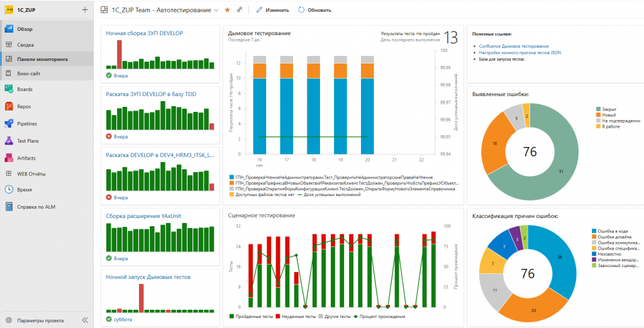Image resolution: width=644 pixels, height=328 pixels.
Task: Open Раскатка ЗУП DEVELOP в базу TDD
Action: (151, 94)
